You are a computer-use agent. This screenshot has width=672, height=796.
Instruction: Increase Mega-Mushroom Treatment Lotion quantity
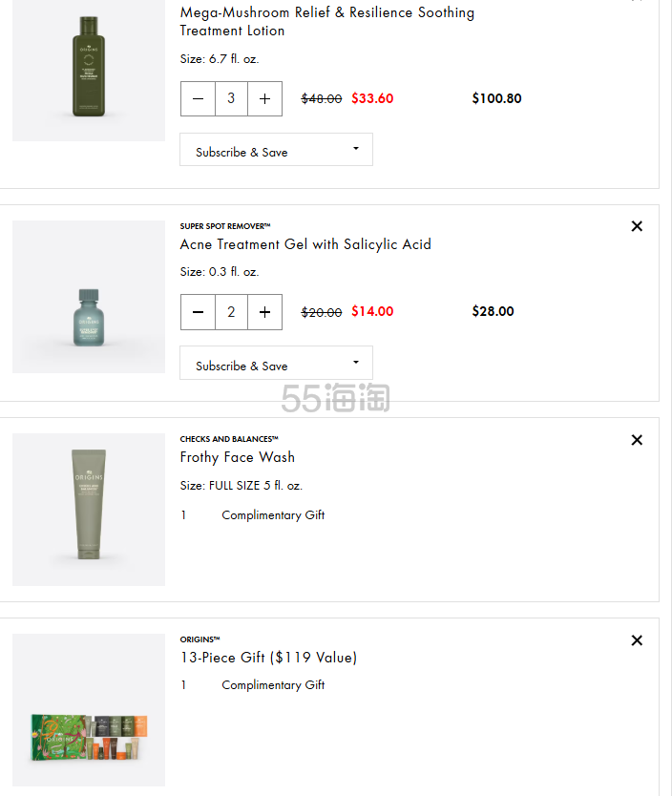pyautogui.click(x=264, y=98)
